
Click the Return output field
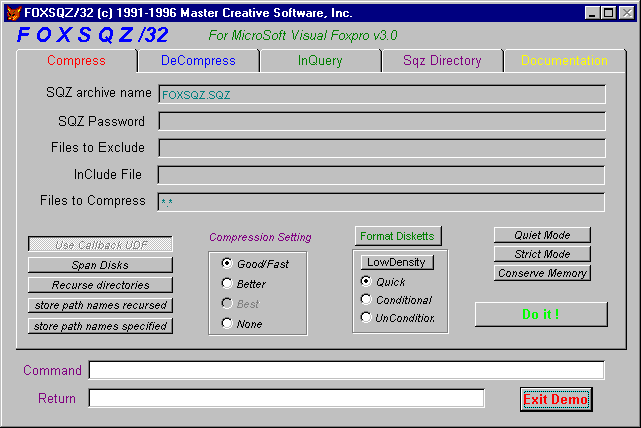pos(287,398)
